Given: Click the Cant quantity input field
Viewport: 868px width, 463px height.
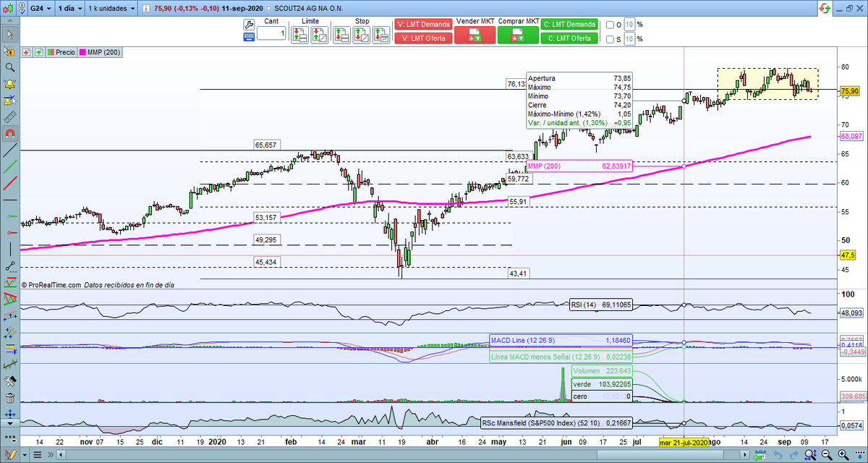Looking at the screenshot, I should click(271, 33).
